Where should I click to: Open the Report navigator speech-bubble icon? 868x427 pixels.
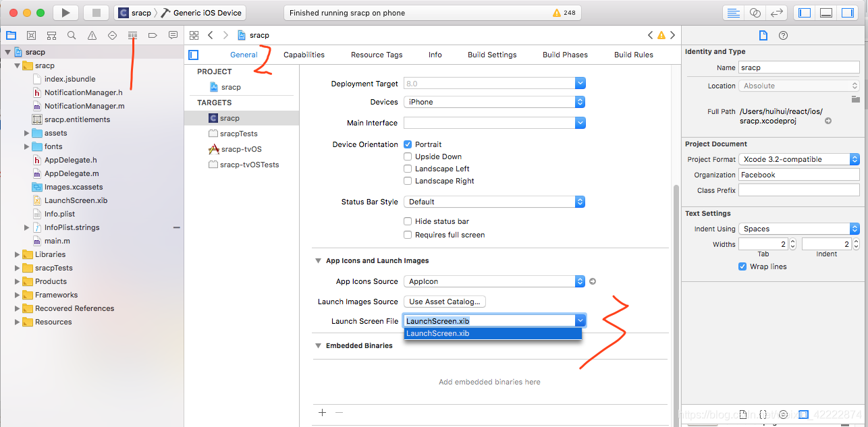[x=173, y=35]
